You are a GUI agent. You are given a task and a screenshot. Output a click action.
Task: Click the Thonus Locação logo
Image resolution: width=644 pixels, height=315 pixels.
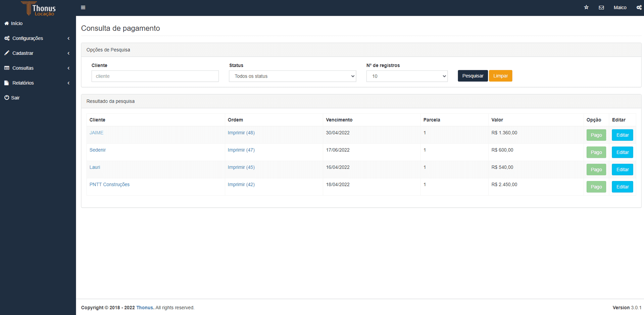(x=38, y=8)
